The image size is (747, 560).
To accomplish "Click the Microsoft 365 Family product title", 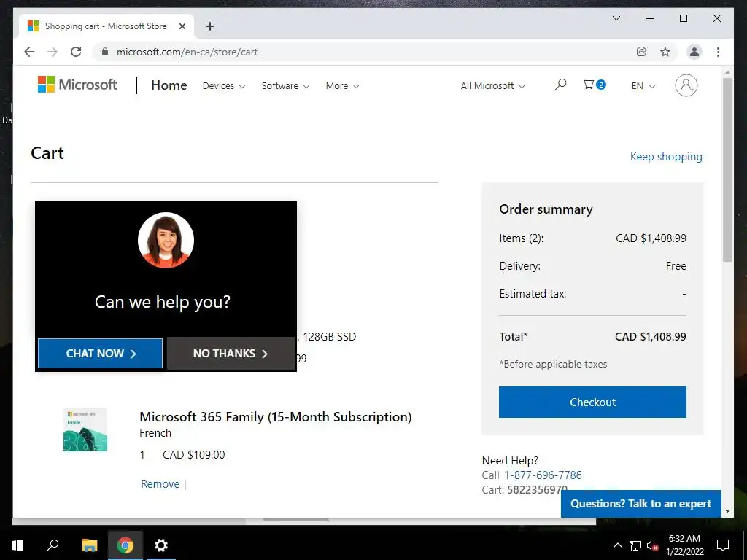I will click(x=275, y=416).
